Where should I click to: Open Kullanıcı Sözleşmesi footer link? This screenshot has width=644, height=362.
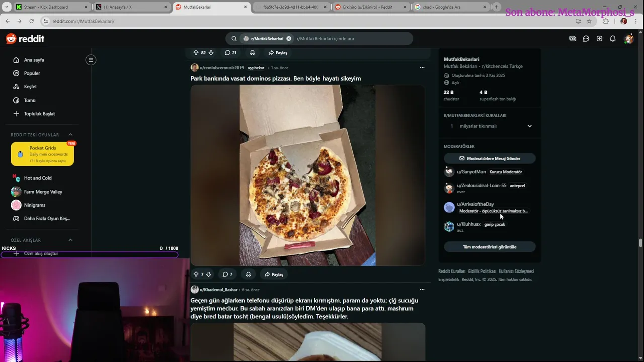pyautogui.click(x=516, y=271)
